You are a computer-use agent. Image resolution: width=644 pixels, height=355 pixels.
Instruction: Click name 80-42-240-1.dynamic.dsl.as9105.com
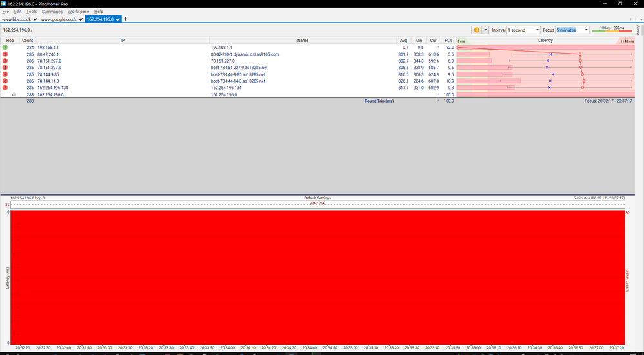(245, 54)
